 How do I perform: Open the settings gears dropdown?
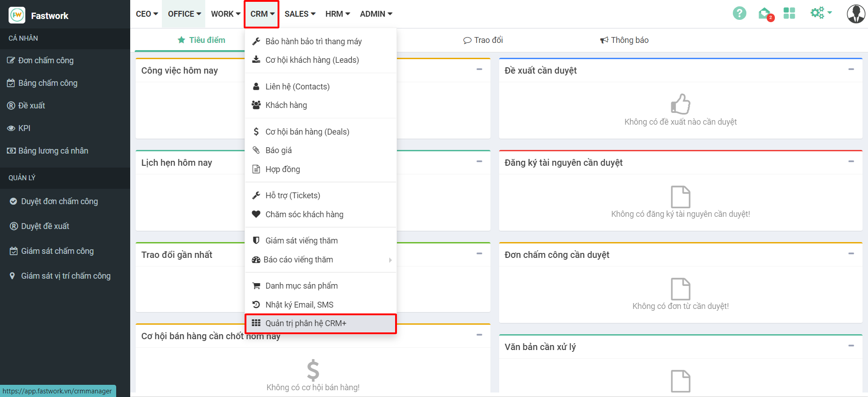pyautogui.click(x=820, y=13)
